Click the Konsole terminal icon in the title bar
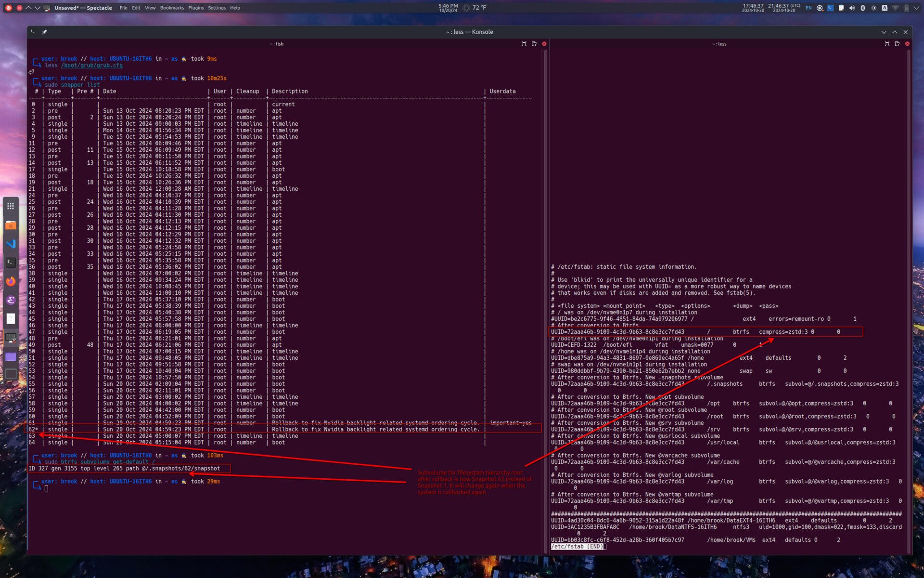This screenshot has height=578, width=924. (33, 32)
